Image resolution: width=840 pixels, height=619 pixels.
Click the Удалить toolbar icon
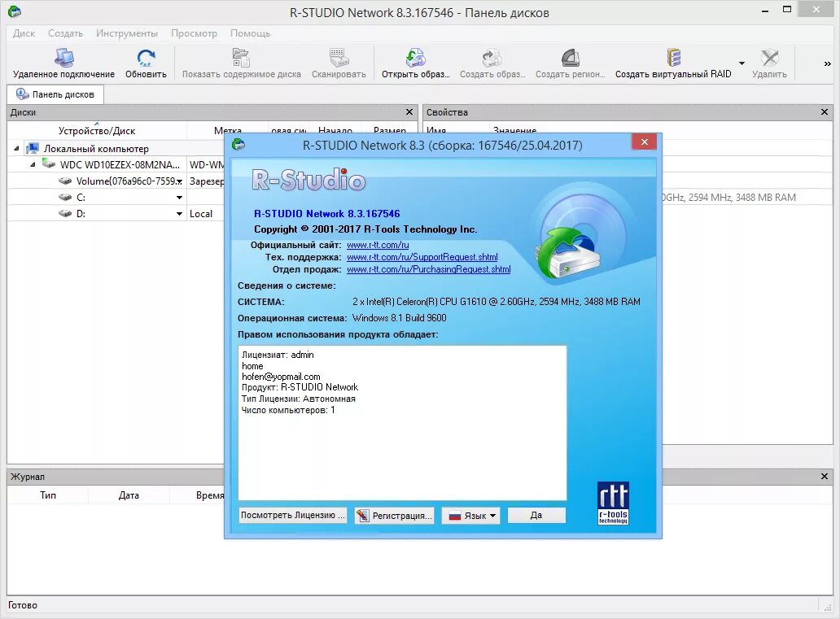769,57
